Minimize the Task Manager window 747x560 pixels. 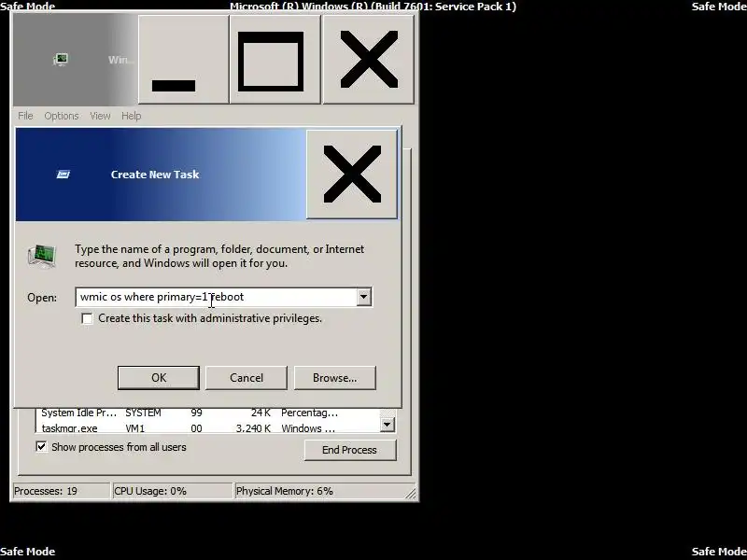183,60
